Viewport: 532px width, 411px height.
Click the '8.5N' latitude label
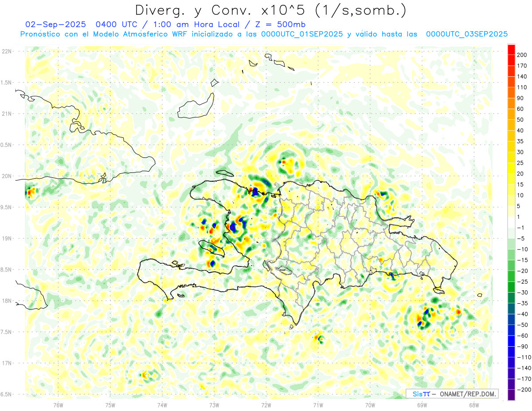click(x=7, y=270)
